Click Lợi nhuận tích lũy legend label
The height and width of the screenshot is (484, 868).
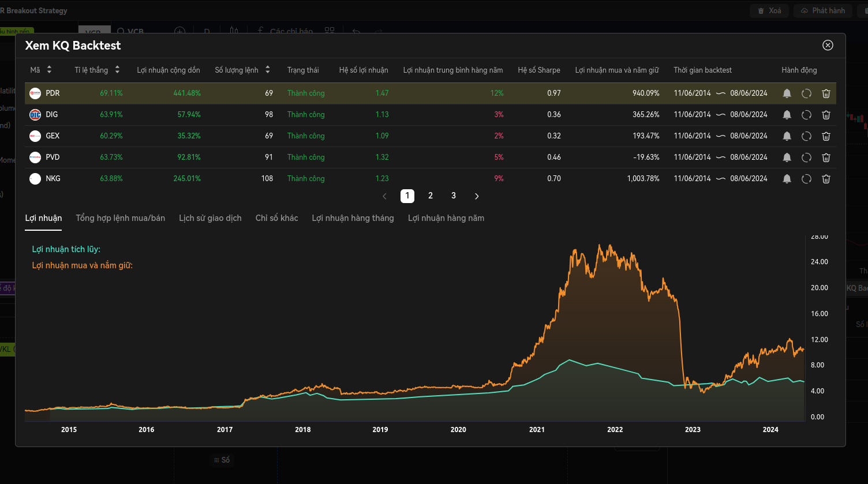(66, 249)
